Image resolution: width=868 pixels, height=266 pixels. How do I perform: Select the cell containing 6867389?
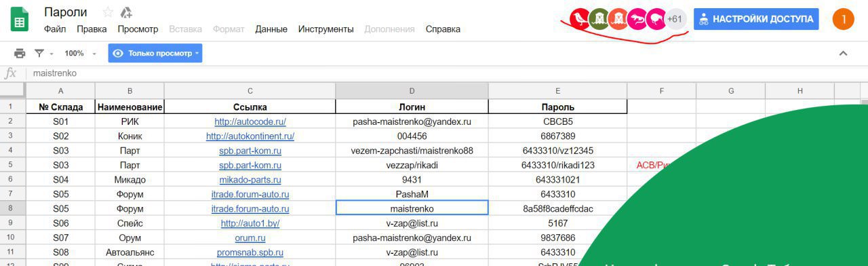click(557, 136)
